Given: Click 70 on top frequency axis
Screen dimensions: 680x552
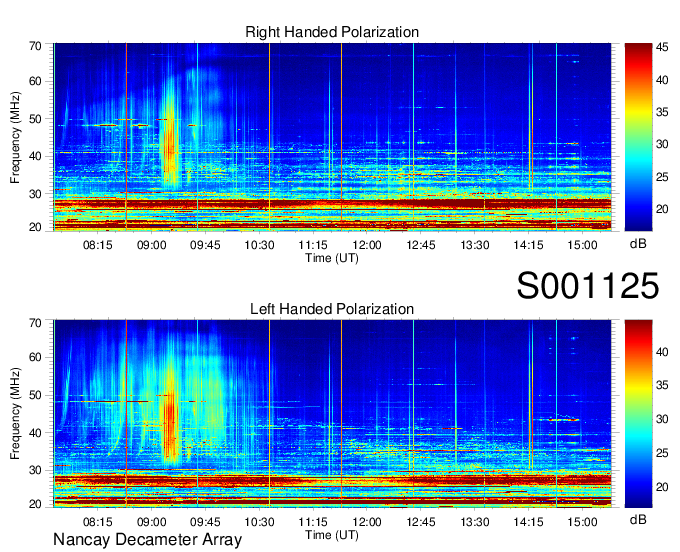Looking at the screenshot, I should tap(35, 46).
